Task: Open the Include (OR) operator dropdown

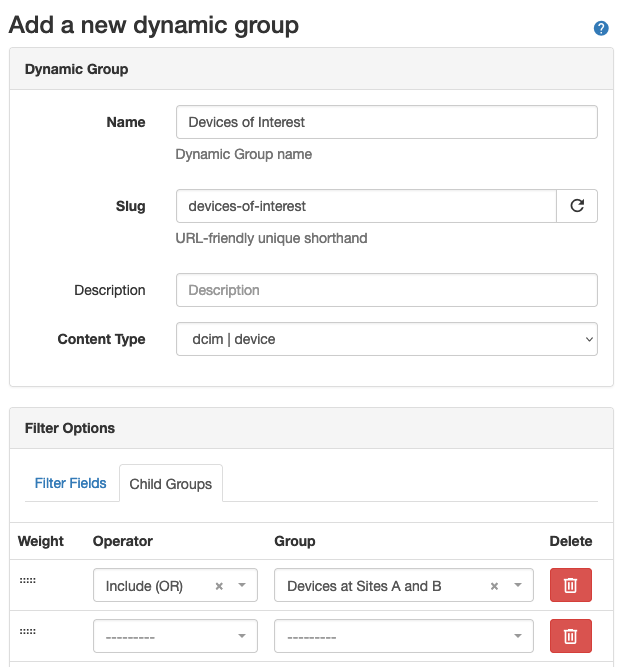Action: [x=160, y=586]
